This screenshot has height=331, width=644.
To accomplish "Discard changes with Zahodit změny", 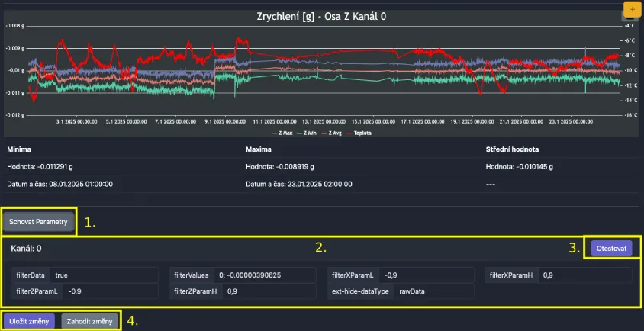I will 90,321.
